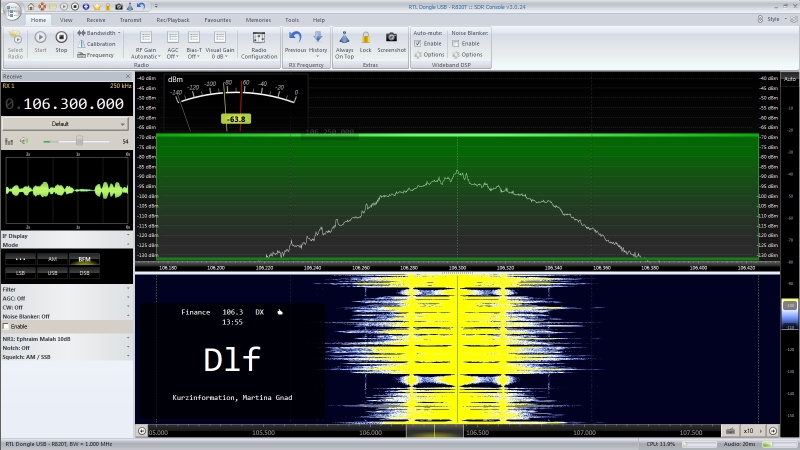Expand the Squelch: AM / SSB section
This screenshot has width=800, height=450.
67,357
